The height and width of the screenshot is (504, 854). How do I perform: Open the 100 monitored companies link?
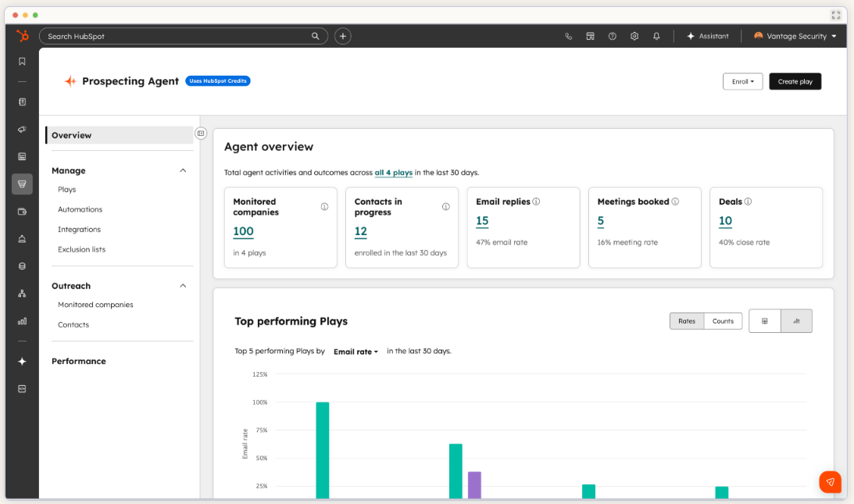(244, 231)
